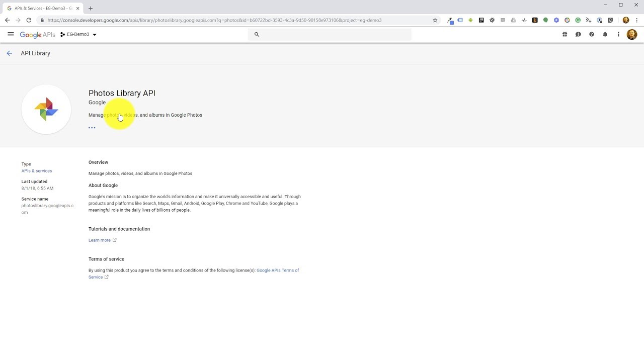The image size is (644, 362).
Task: Close the APIs & Services browser tab
Action: 77,8
